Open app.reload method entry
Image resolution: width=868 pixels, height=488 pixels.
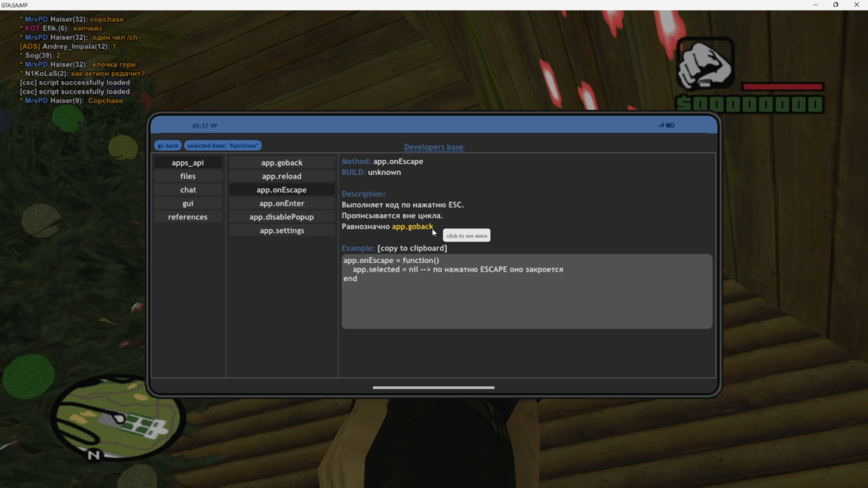pos(282,176)
